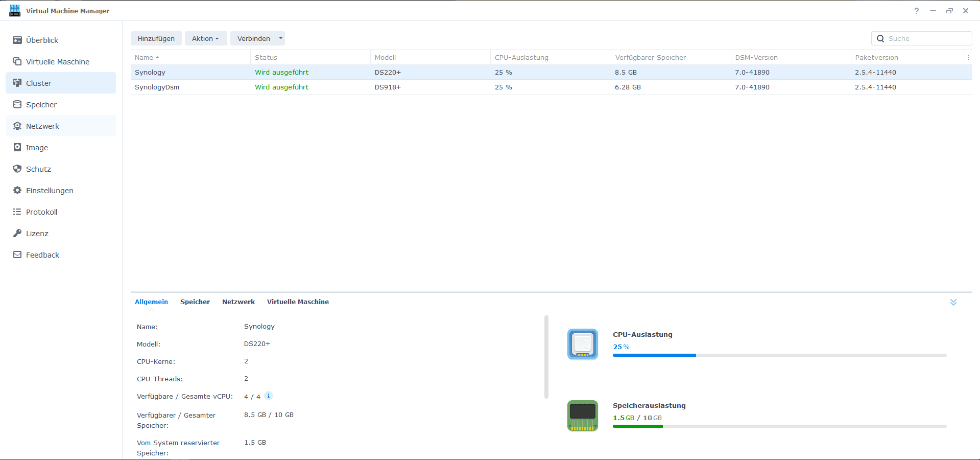
Task: Sort by DSM-Version column header
Action: pos(791,57)
